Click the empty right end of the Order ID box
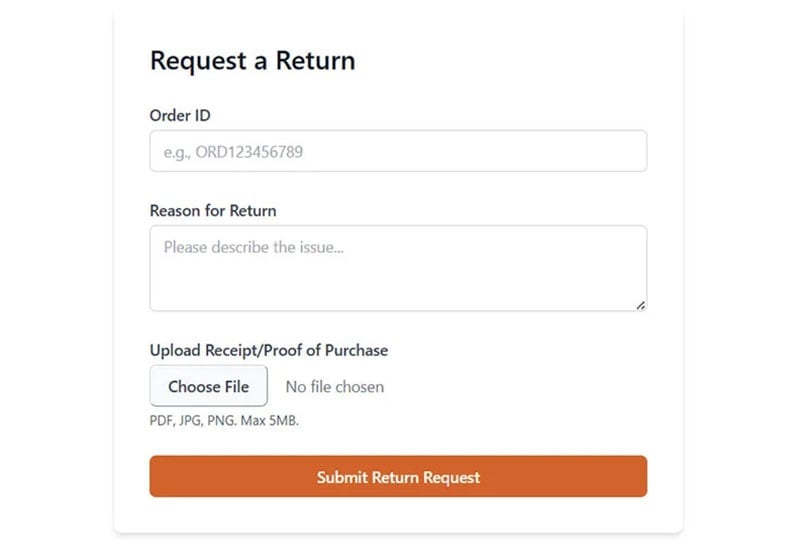 coord(600,151)
